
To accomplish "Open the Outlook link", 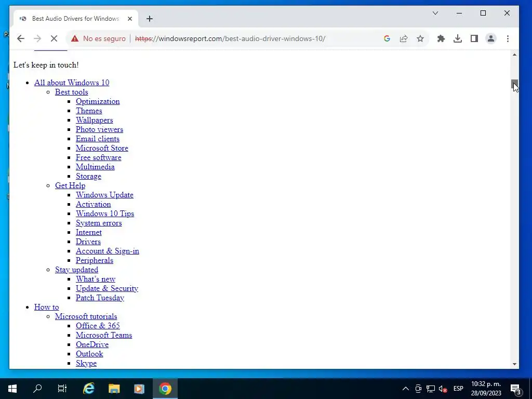I will 89,353.
